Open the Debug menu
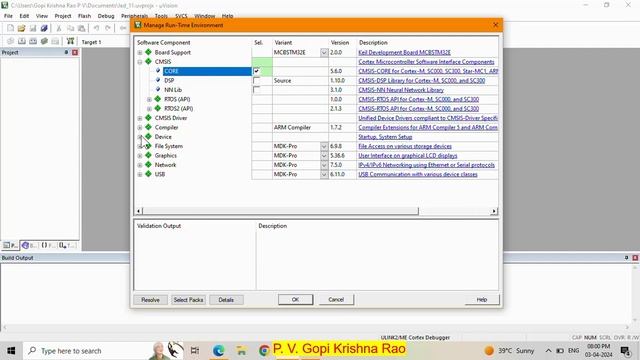 click(x=106, y=16)
